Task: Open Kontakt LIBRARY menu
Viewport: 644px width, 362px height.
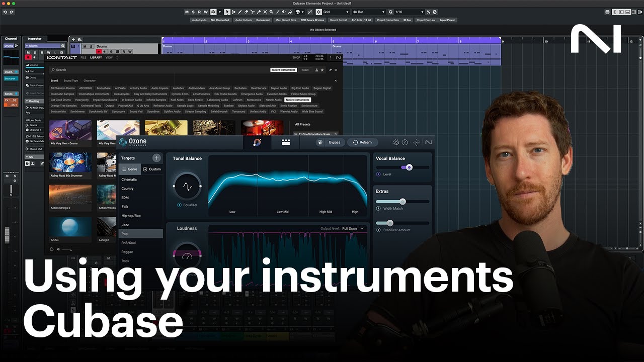Action: 96,57
